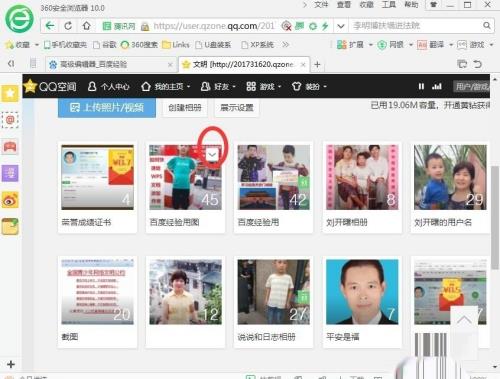Image resolution: width=500 pixels, height=379 pixels.
Task: Open the XP系统 bookmark
Action: 257,45
